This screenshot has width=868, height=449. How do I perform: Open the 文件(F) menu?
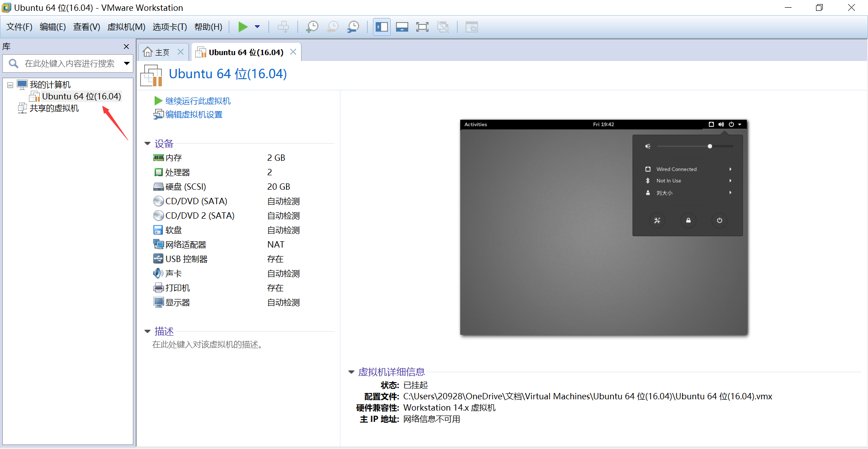(19, 27)
